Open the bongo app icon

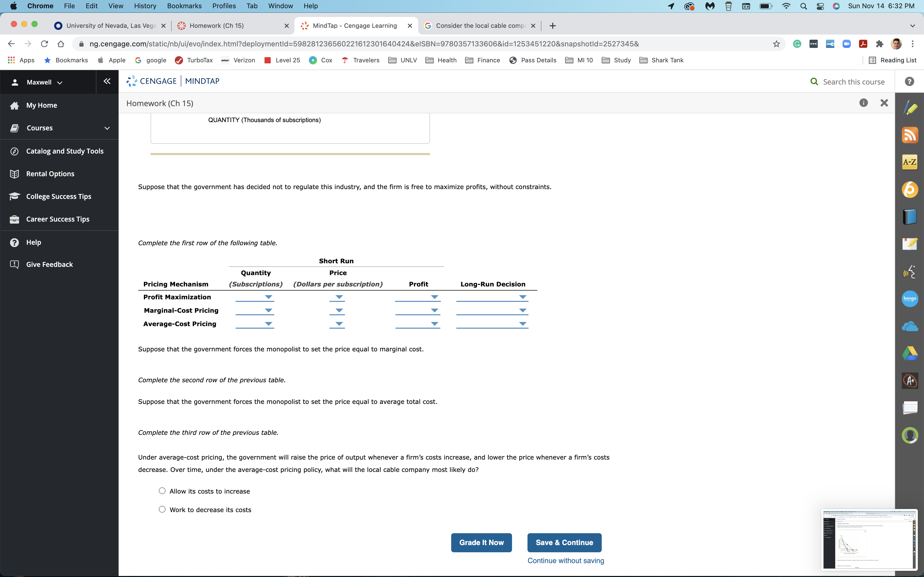pyautogui.click(x=910, y=299)
